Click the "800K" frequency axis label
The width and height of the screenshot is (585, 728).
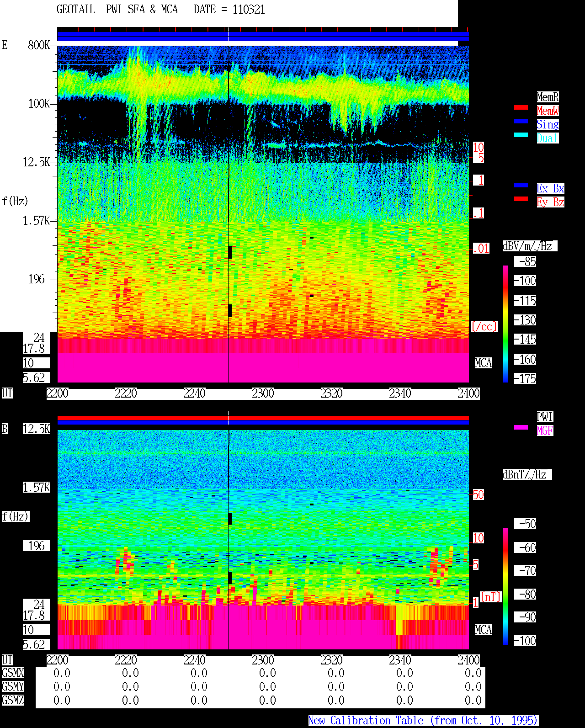[x=39, y=45]
